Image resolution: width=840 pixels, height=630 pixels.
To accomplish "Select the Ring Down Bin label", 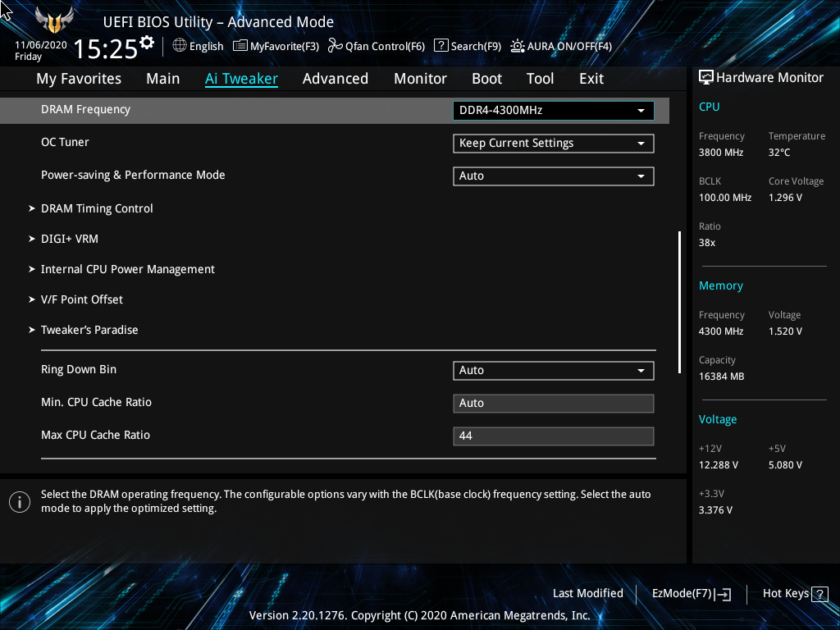I will (x=79, y=369).
